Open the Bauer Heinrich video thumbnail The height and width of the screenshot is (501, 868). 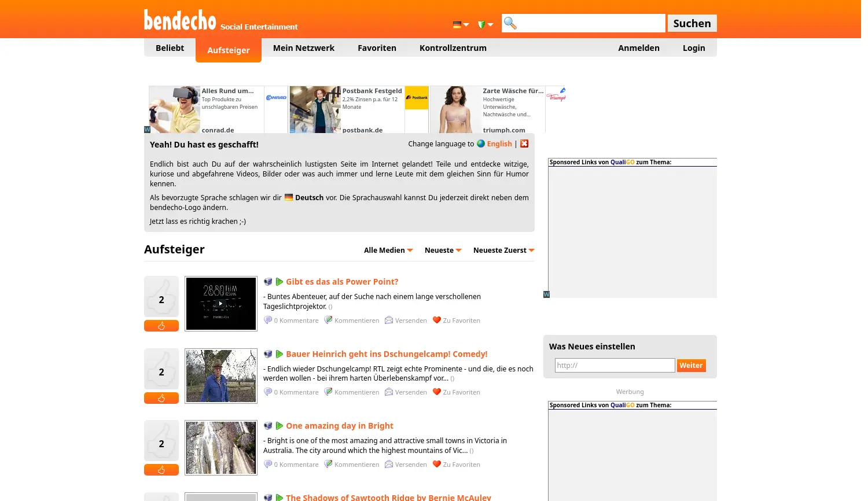[221, 376]
